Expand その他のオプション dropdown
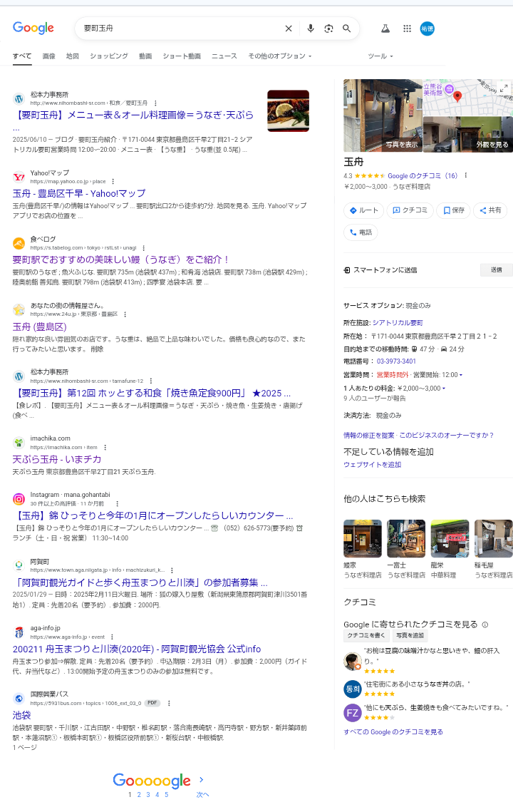This screenshot has width=513, height=812. [279, 56]
